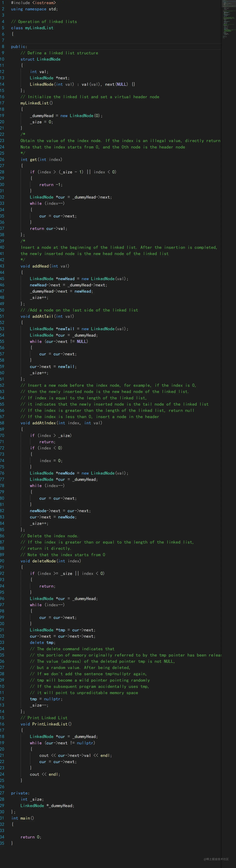Click the '#include <iostream>' line
The image size is (236, 868).
pyautogui.click(x=33, y=3)
